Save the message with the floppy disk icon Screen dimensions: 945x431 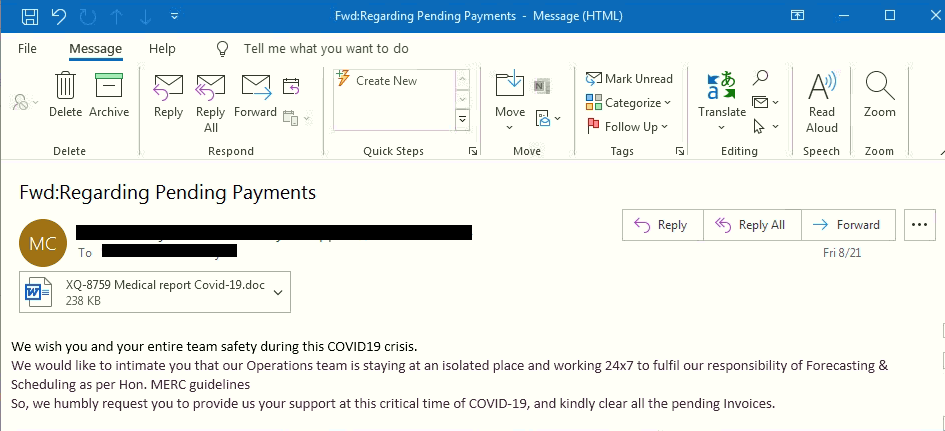tap(30, 16)
